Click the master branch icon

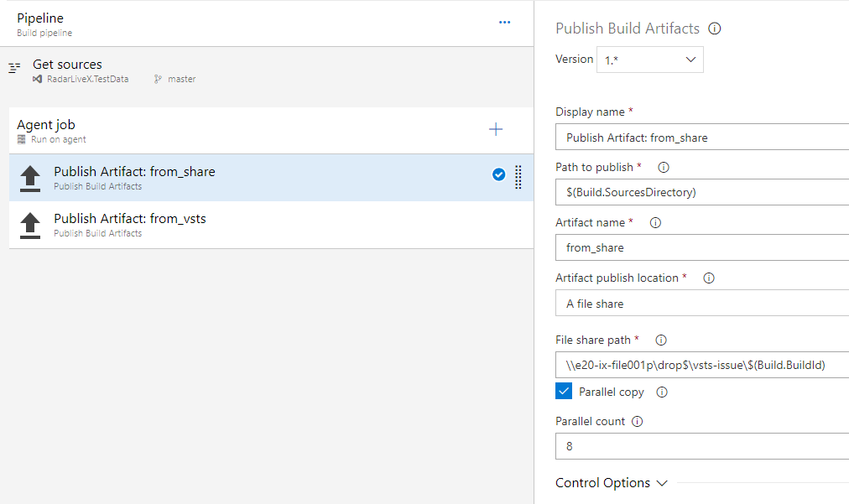[158, 79]
